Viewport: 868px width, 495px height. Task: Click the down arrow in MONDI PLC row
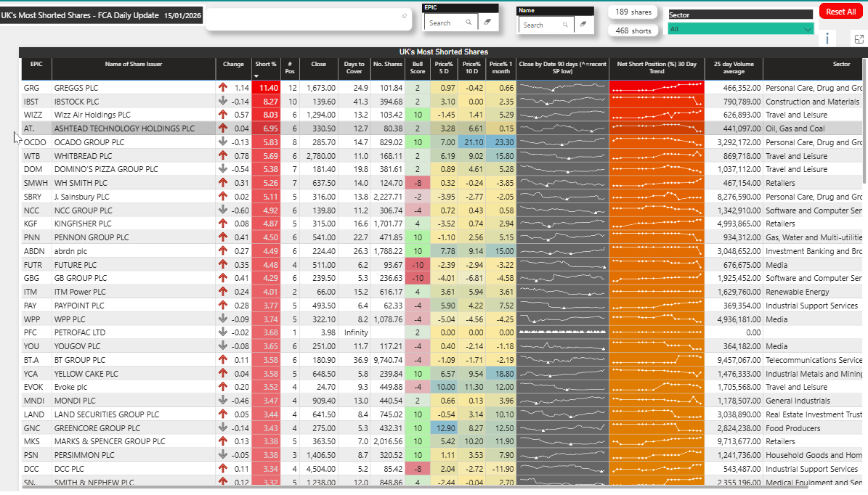223,401
